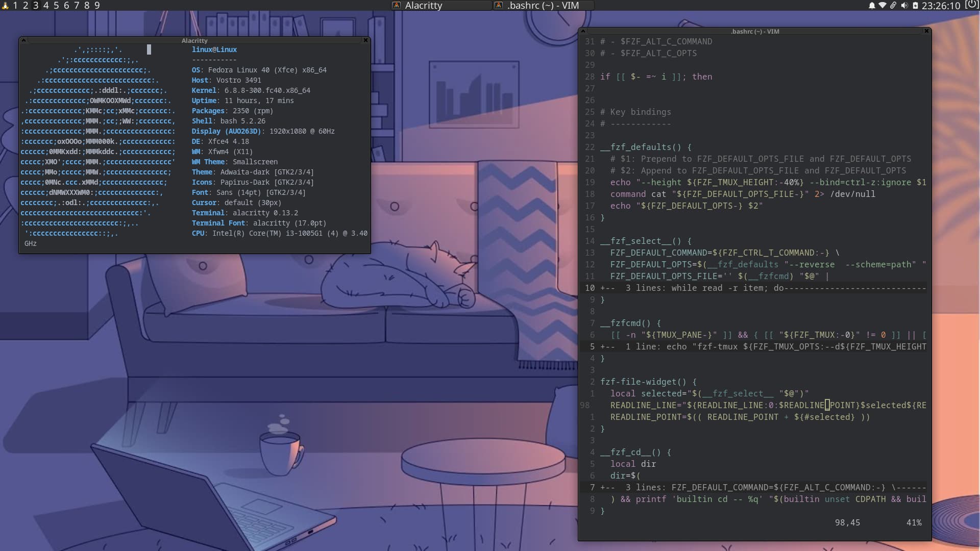Viewport: 980px width, 551px height.
Task: Click the 'Packages: 2350 (rpm)' line
Action: click(233, 111)
